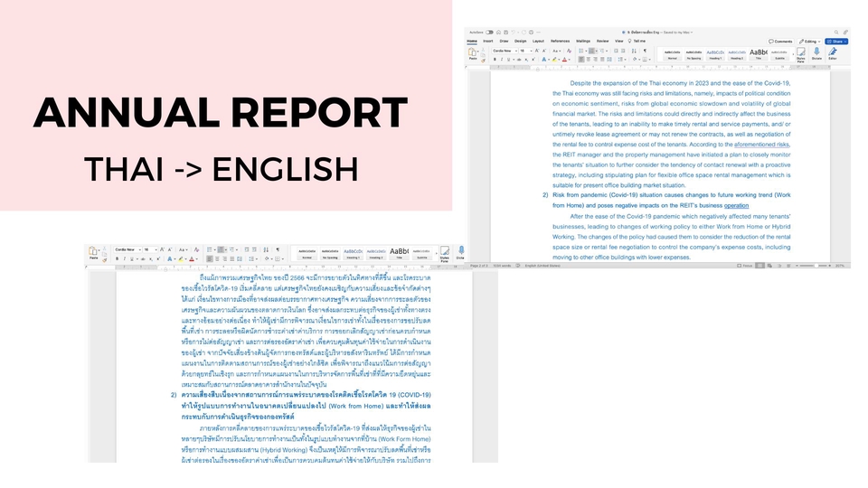The image size is (868, 488).
Task: Open font size box in English window
Action: point(525,51)
